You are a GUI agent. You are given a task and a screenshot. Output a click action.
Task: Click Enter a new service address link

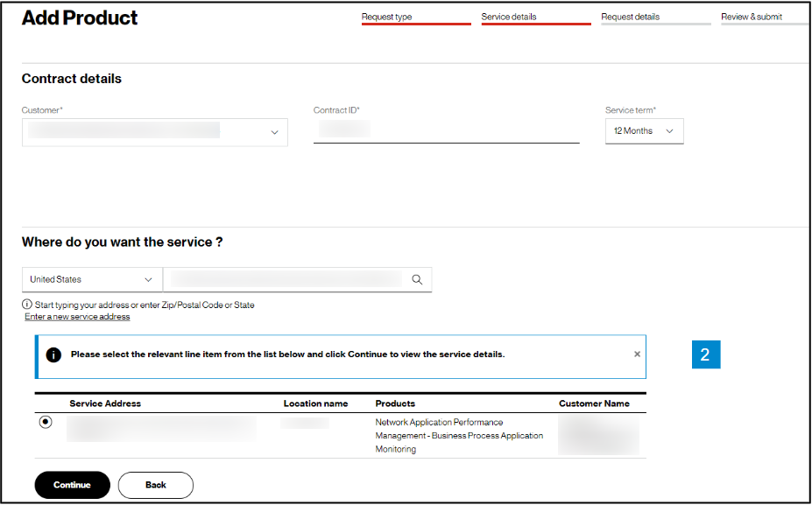[x=77, y=317]
